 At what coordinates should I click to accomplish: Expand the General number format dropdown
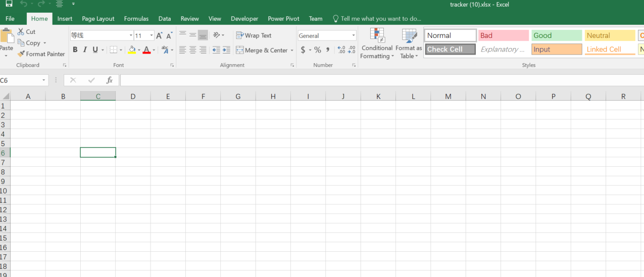(354, 35)
